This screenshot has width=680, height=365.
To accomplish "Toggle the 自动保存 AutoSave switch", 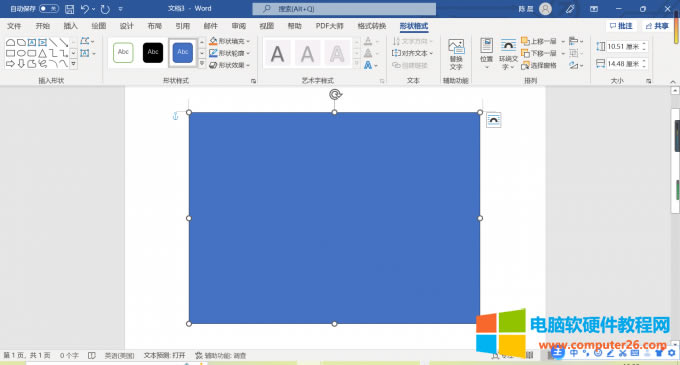I will pyautogui.click(x=49, y=9).
